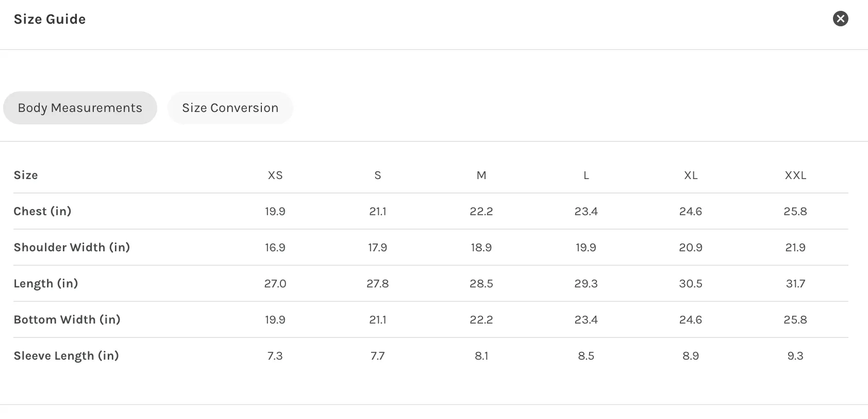This screenshot has height=419, width=868.
Task: Click the 23.4 bottom width for L
Action: pyautogui.click(x=586, y=319)
